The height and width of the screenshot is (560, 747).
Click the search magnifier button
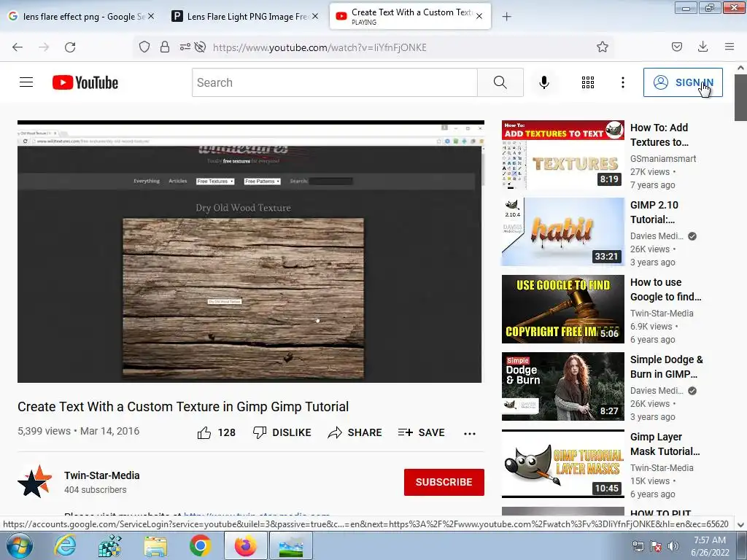click(x=500, y=82)
